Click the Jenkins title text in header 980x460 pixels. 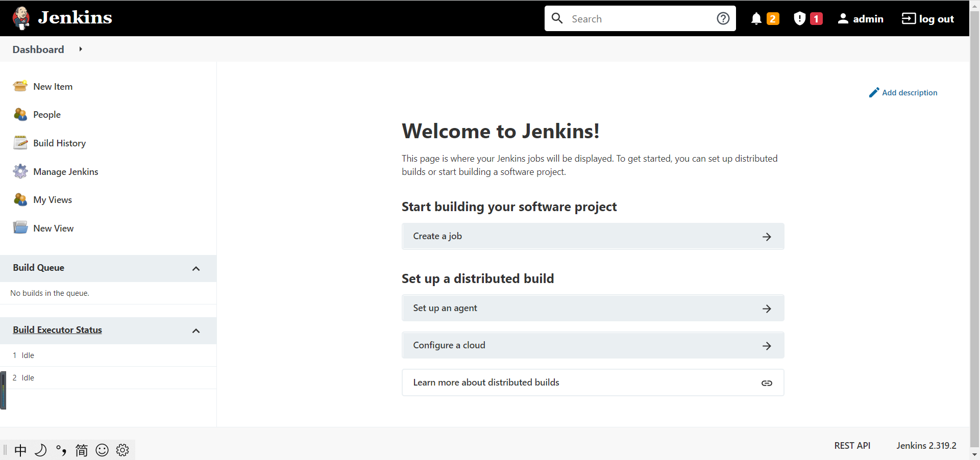(x=75, y=18)
